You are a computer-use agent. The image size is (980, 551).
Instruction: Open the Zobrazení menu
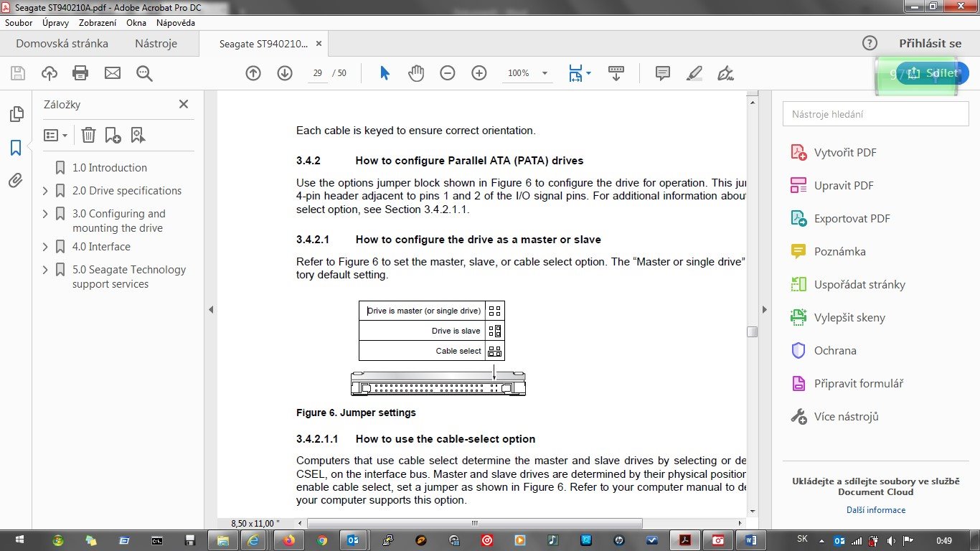pyautogui.click(x=98, y=23)
